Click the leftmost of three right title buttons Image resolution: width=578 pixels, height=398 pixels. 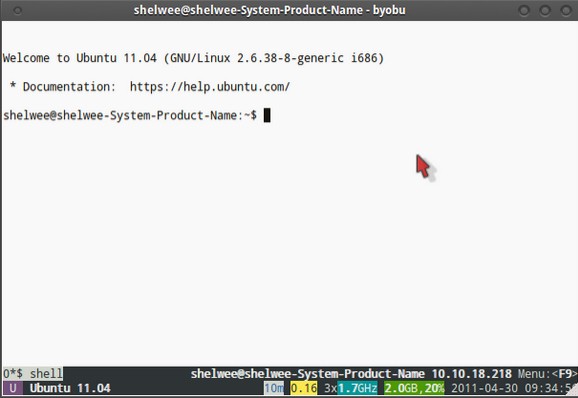click(524, 11)
